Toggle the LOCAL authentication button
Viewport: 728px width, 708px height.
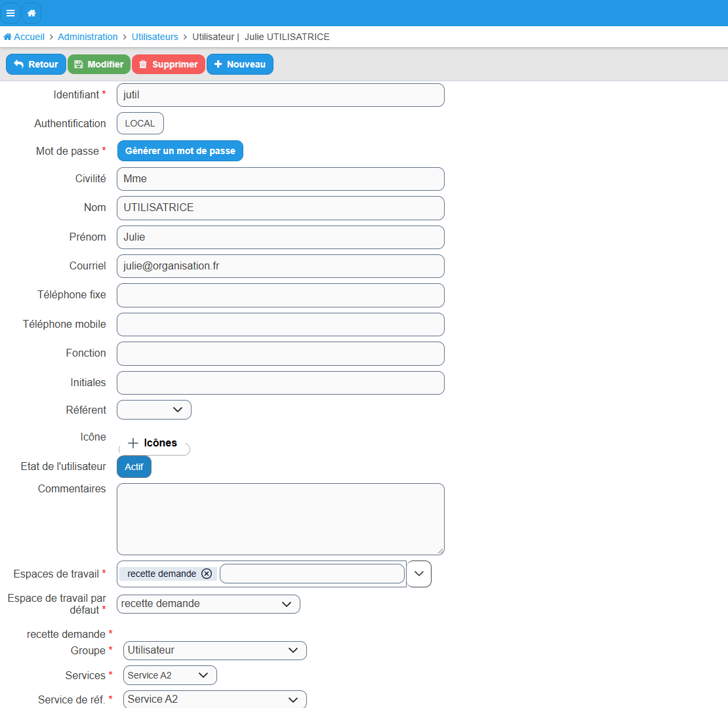[140, 123]
